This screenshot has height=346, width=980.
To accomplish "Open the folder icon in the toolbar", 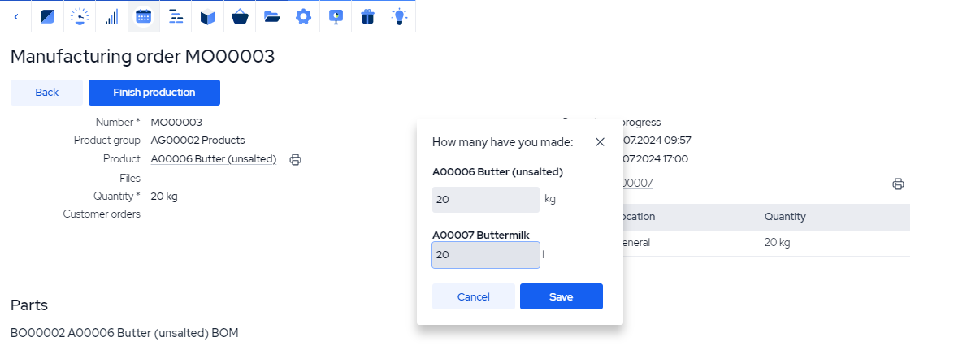I will pyautogui.click(x=271, y=16).
